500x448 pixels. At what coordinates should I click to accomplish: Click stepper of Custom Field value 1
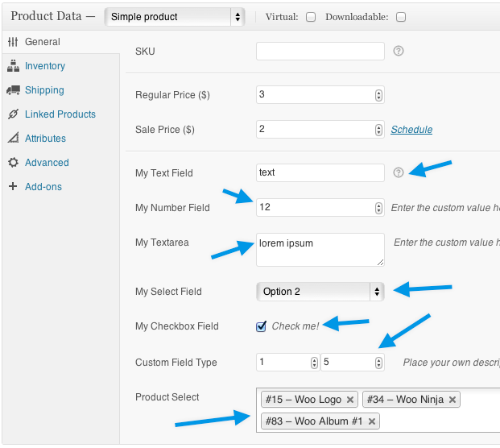point(315,363)
